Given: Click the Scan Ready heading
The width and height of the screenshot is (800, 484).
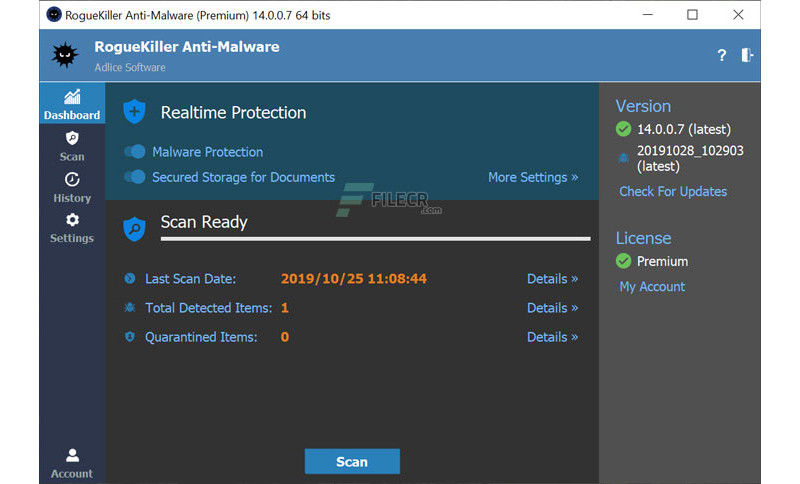Looking at the screenshot, I should pos(204,222).
